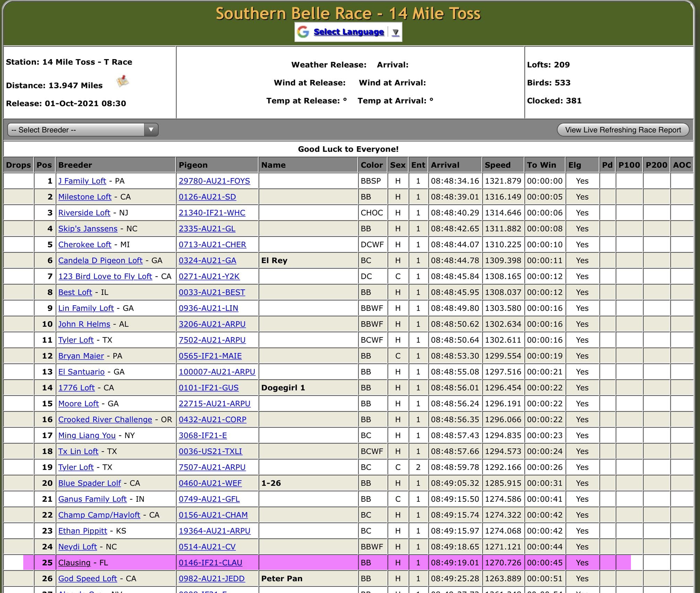Select the highlighted Clausing breeder link
The width and height of the screenshot is (700, 593).
(74, 563)
